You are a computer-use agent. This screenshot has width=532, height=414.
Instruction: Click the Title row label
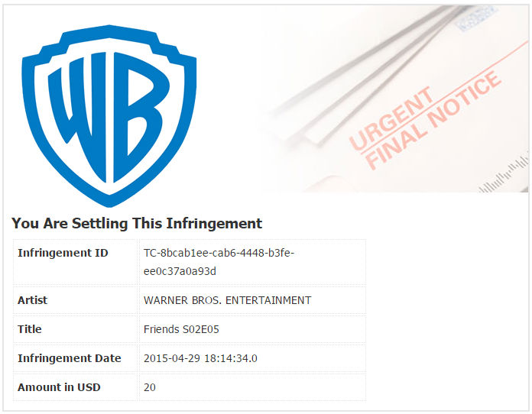click(30, 329)
